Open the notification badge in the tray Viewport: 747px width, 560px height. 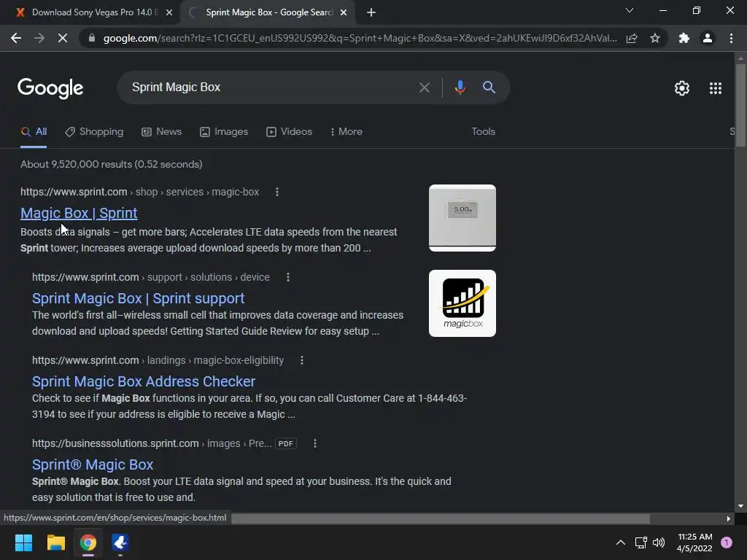pyautogui.click(x=727, y=542)
